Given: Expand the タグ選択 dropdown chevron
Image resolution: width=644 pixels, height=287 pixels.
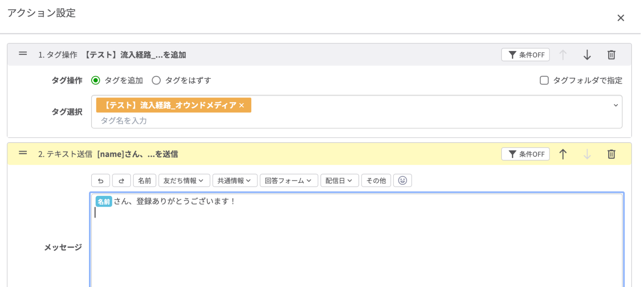Looking at the screenshot, I should point(616,105).
